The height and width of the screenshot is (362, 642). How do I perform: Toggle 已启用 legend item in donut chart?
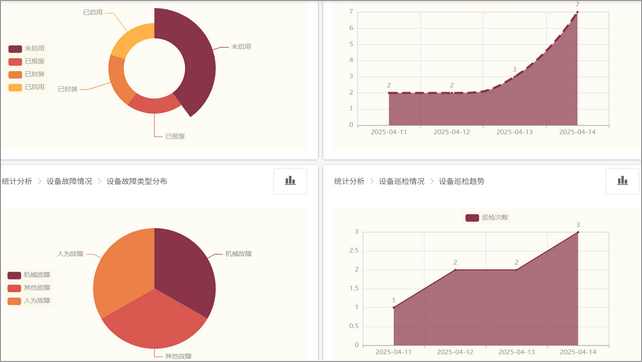(x=26, y=87)
